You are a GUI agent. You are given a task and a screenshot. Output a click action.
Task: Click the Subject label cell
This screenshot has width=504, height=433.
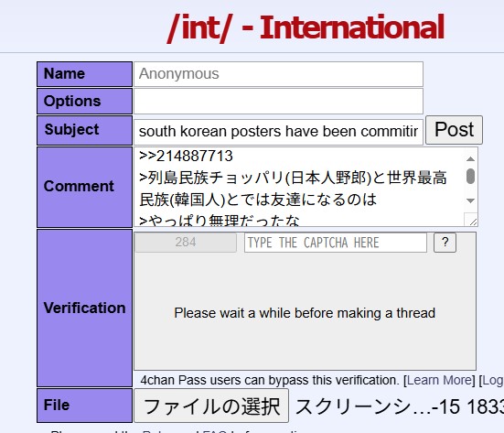click(x=84, y=130)
